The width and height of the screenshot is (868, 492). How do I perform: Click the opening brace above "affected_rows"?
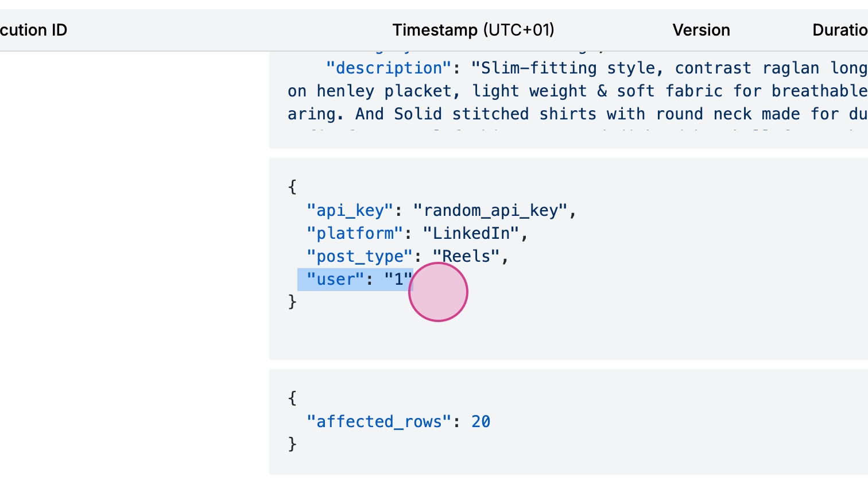click(x=292, y=398)
